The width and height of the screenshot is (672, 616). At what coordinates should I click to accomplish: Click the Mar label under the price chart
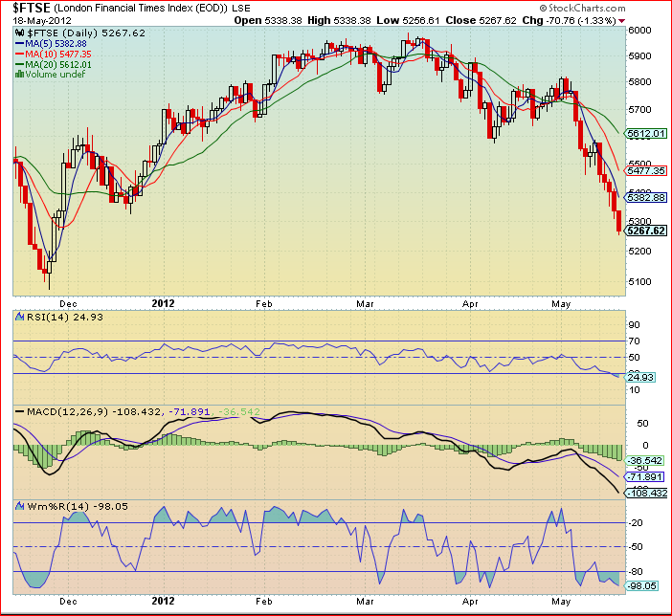(x=365, y=304)
